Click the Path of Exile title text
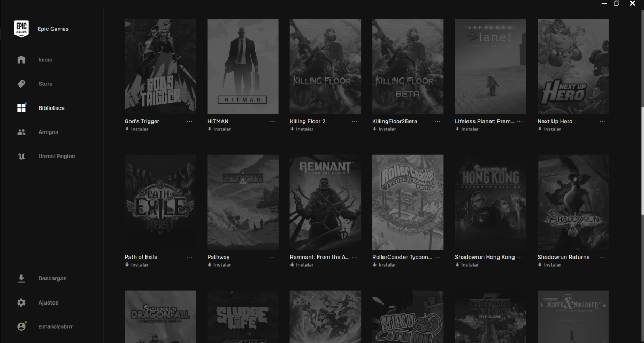Viewport: 644px width, 343px height. 141,257
